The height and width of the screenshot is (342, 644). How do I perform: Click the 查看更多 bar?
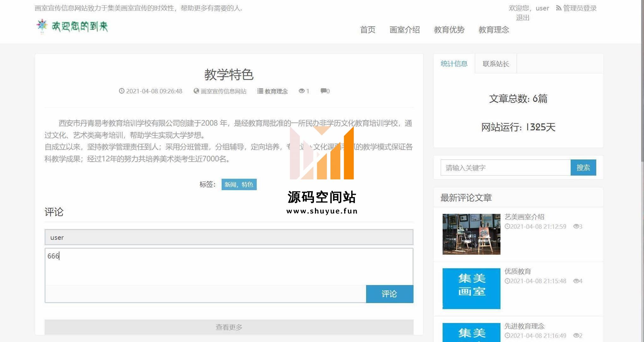coord(229,327)
